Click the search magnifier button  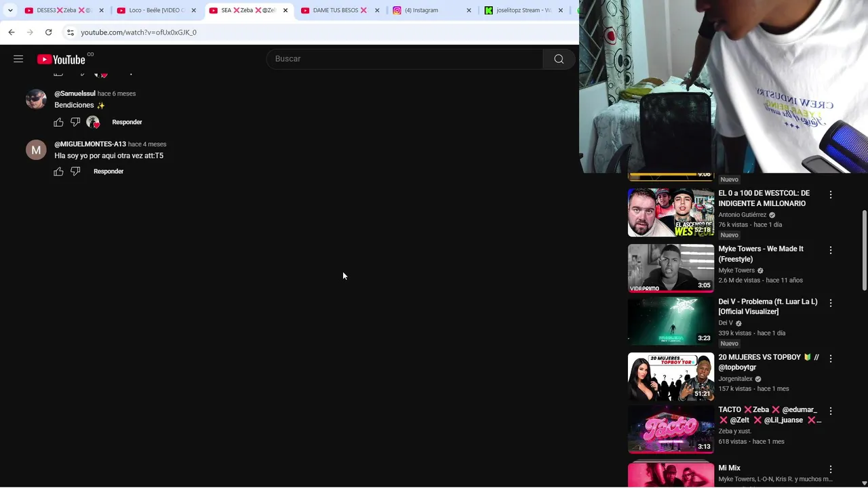click(559, 59)
